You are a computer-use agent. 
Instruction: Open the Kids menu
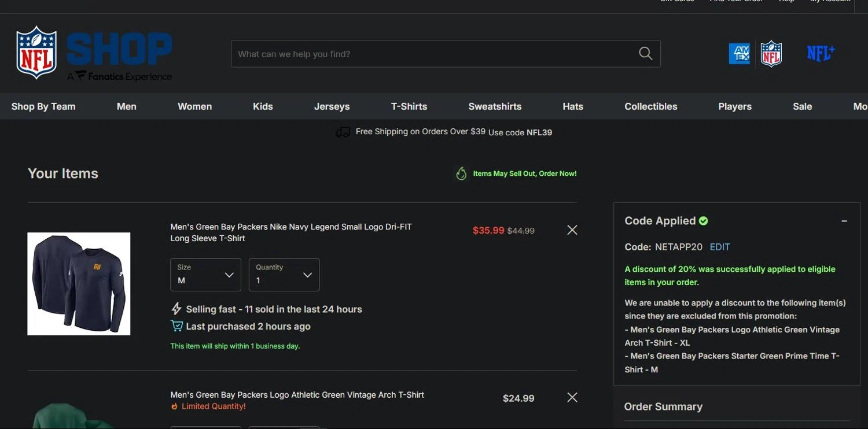pos(263,106)
